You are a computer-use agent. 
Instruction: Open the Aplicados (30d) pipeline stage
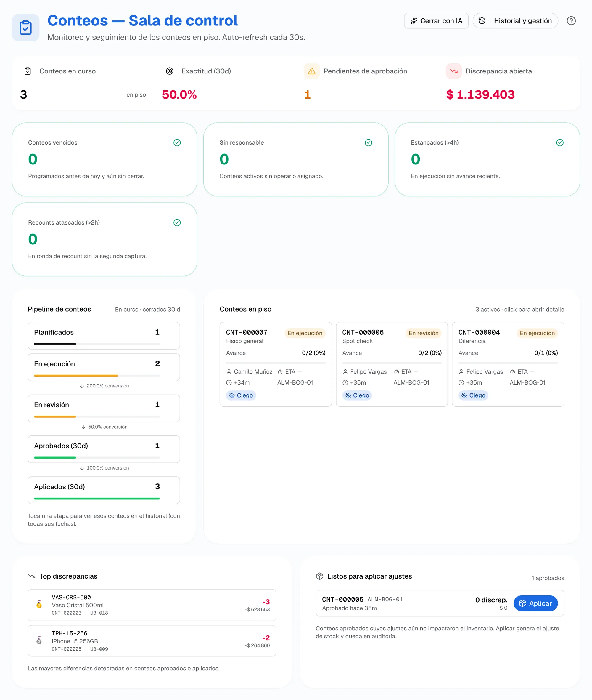tap(104, 490)
